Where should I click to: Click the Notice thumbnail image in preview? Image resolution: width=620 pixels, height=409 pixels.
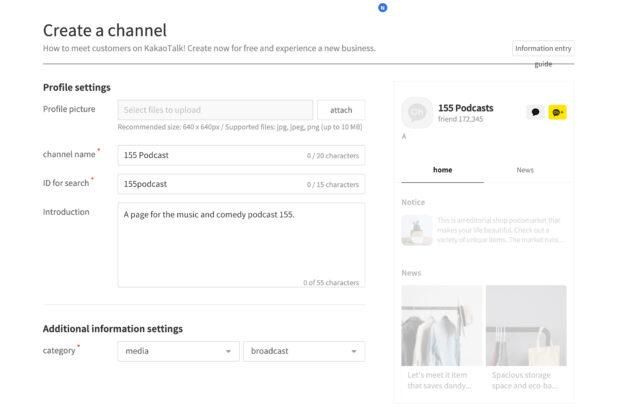[417, 230]
